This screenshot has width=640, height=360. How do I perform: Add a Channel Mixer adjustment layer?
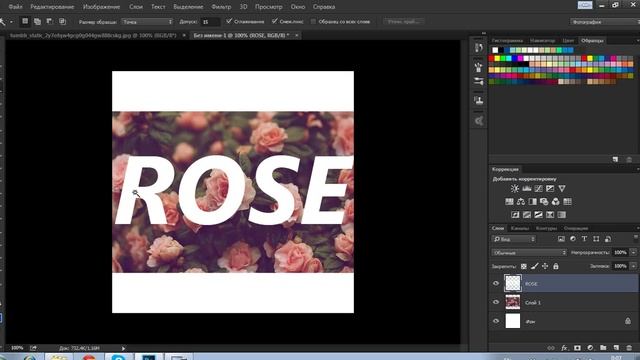pyautogui.click(x=556, y=202)
